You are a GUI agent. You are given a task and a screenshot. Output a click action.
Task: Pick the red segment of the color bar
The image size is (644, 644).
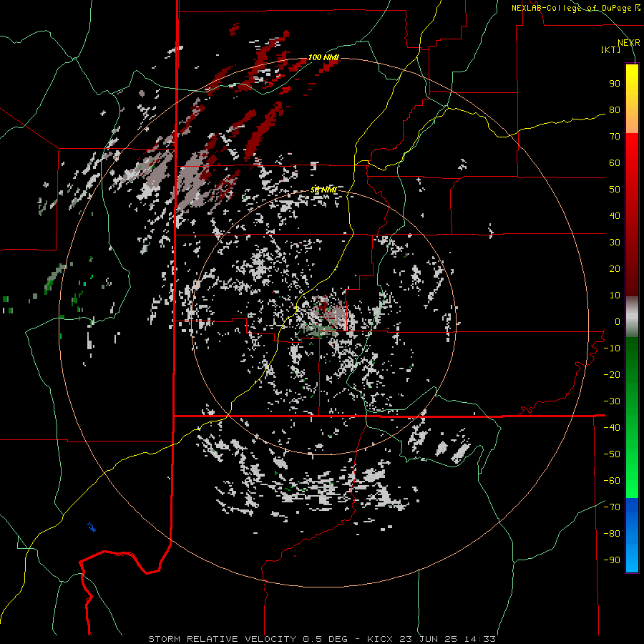pyautogui.click(x=632, y=215)
